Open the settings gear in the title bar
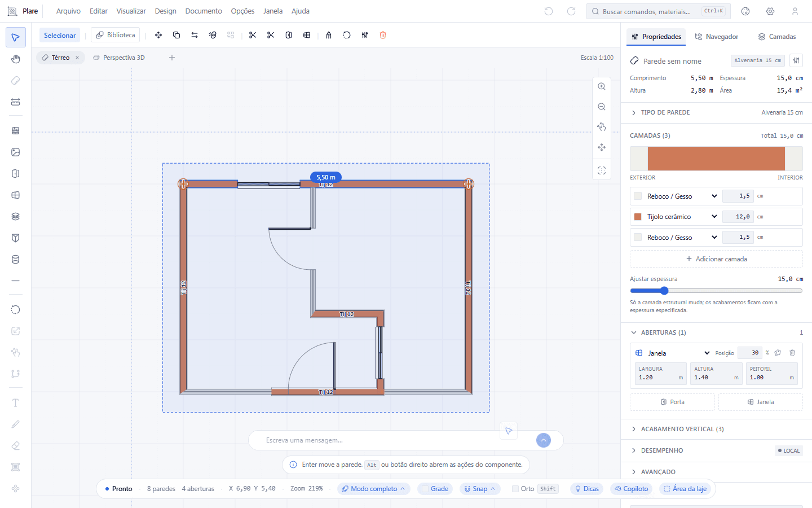 pos(770,11)
